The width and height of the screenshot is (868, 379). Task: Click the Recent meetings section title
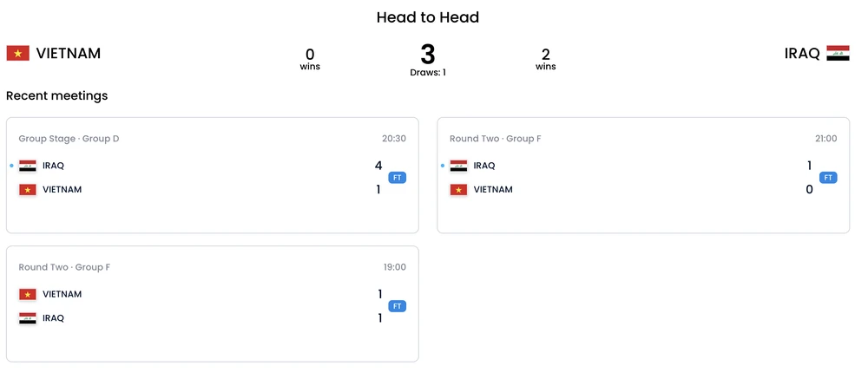[57, 95]
